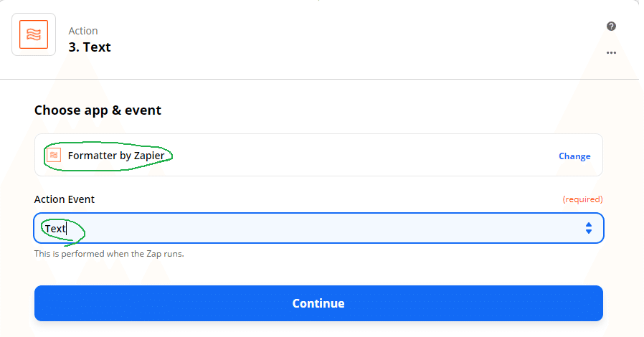
Task: Click the "Action Event" field label
Action: point(65,199)
